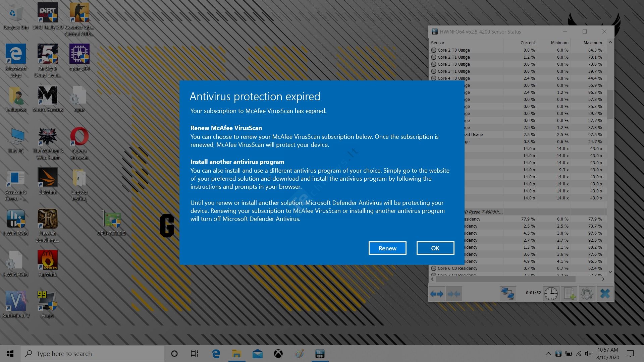Click the HWiNFO64 vertical scrollbar up arrow

pos(610,42)
